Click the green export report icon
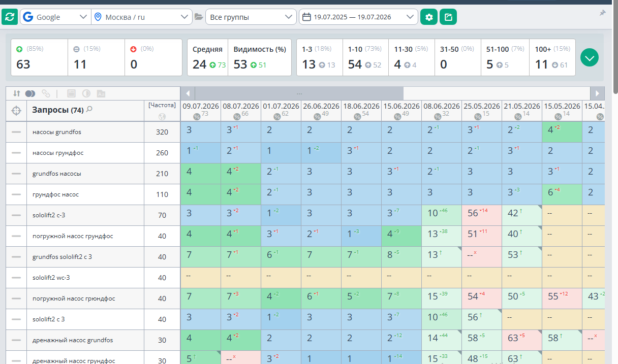 click(x=448, y=17)
